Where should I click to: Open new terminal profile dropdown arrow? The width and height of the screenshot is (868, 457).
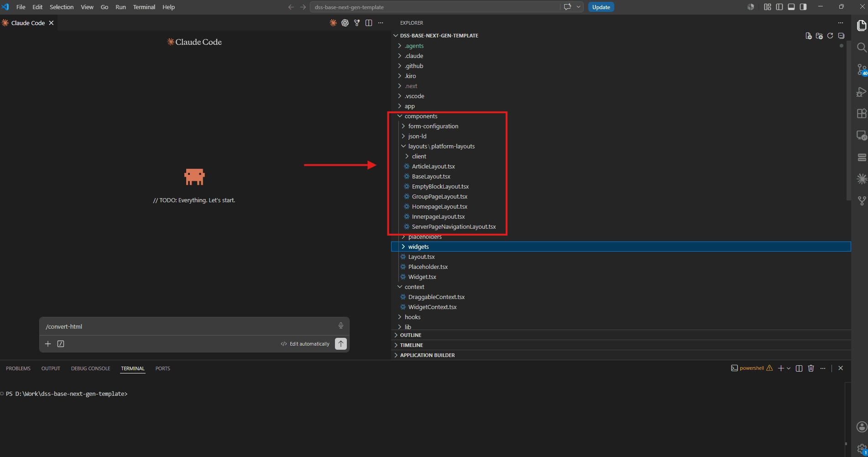point(789,368)
